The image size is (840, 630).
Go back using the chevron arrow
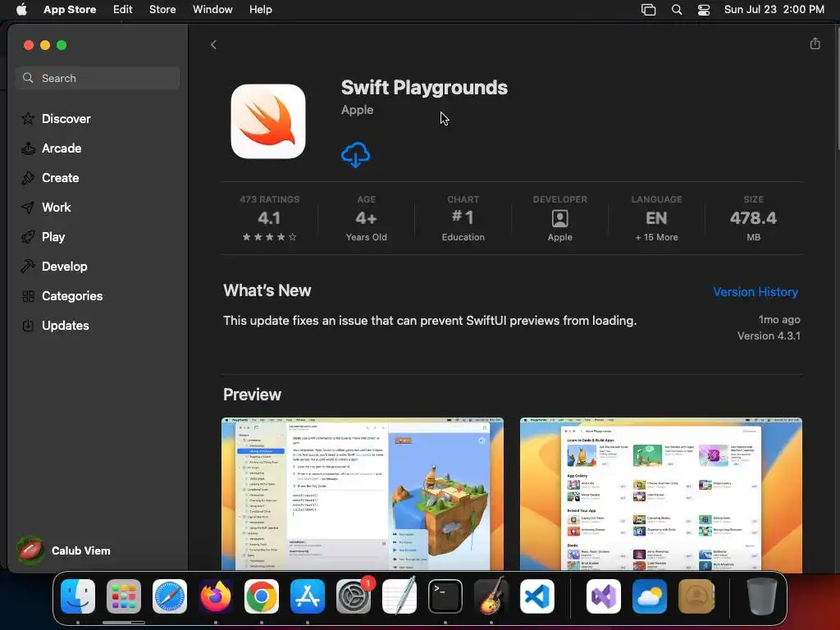tap(213, 44)
